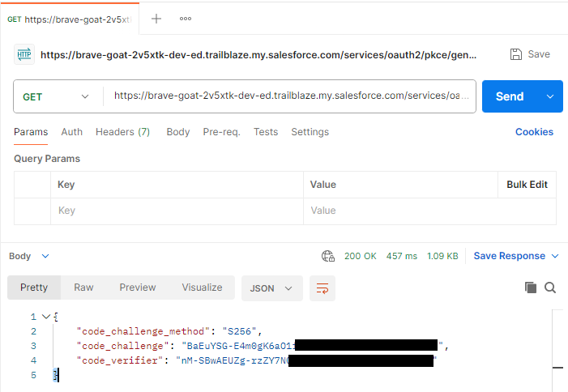Open the Settings tab
Image resolution: width=568 pixels, height=392 pixels.
[310, 132]
